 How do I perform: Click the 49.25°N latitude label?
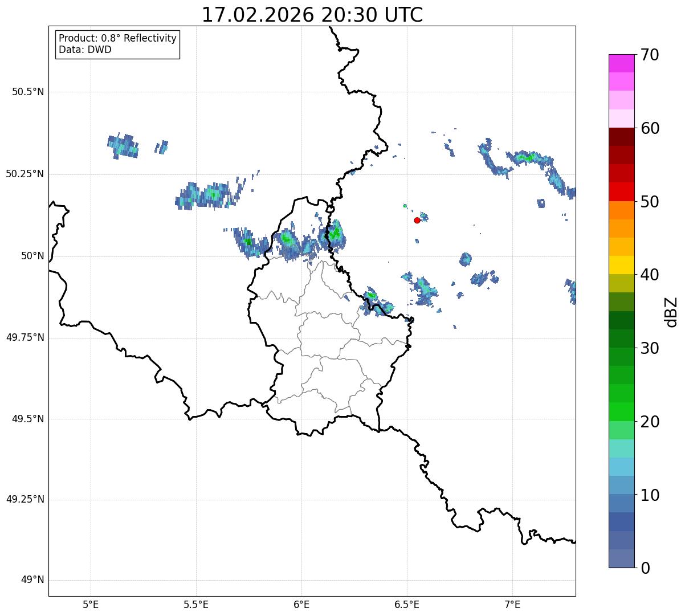25,499
